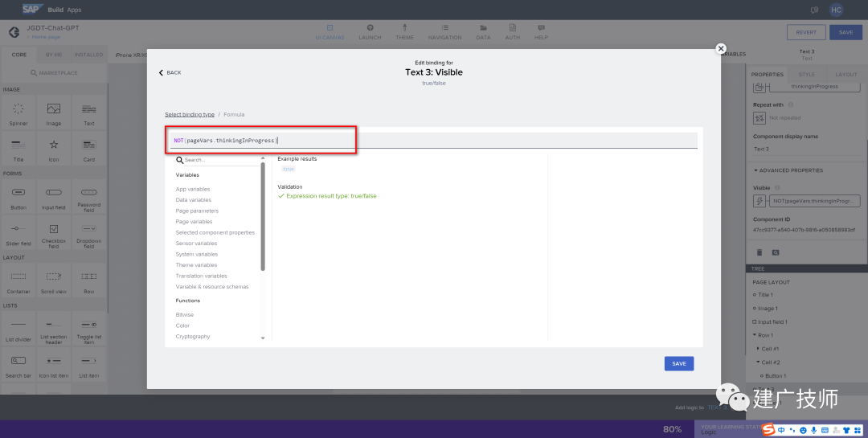Switch to the PROPERTIES tab
Image resolution: width=868 pixels, height=438 pixels.
767,74
